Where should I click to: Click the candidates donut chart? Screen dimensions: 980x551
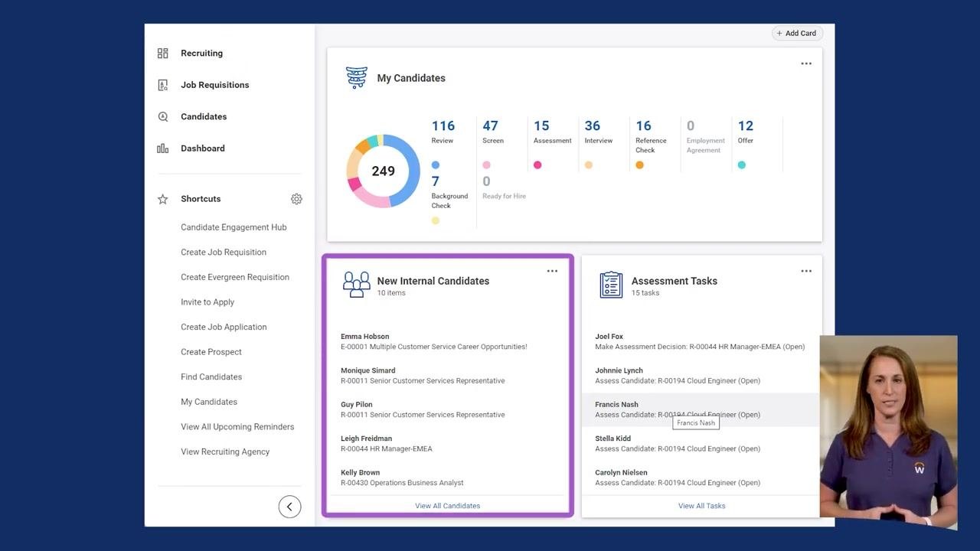[384, 171]
